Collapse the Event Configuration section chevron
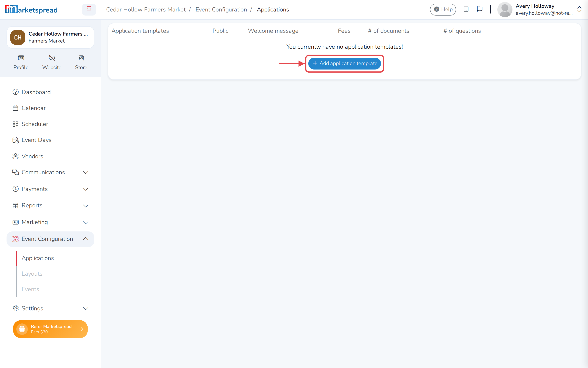This screenshot has width=588, height=368. tap(86, 239)
